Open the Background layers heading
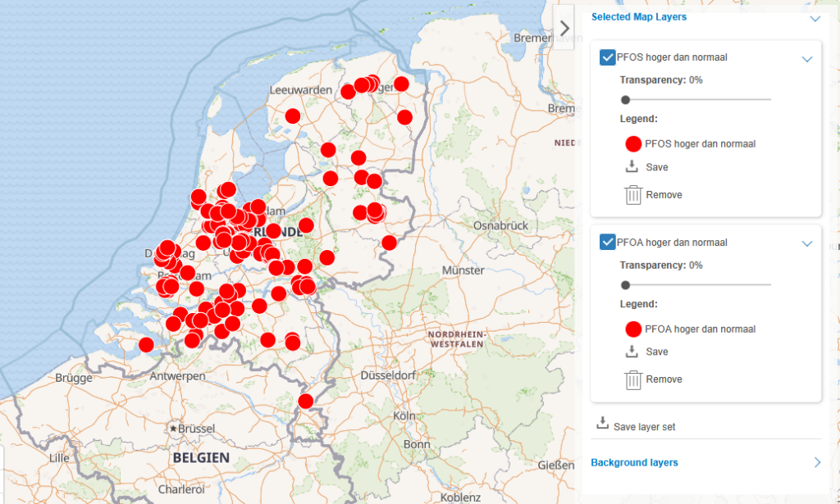The width and height of the screenshot is (840, 504). [x=634, y=462]
